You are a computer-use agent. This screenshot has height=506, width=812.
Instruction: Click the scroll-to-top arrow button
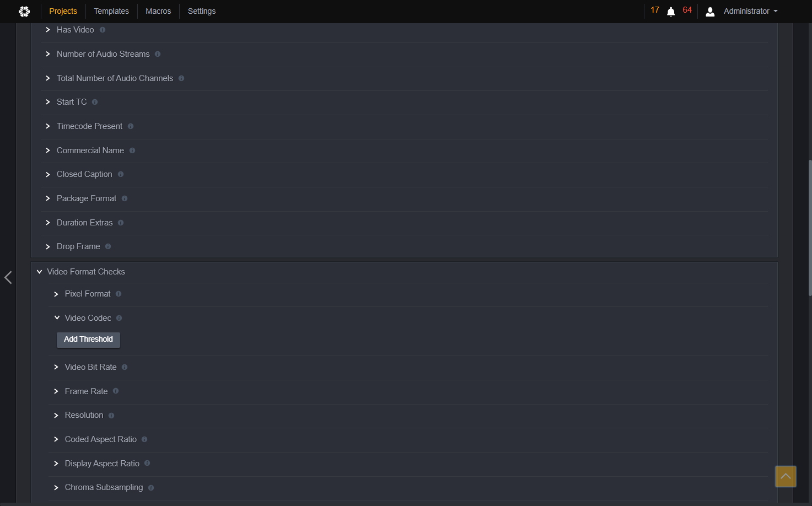click(x=786, y=476)
